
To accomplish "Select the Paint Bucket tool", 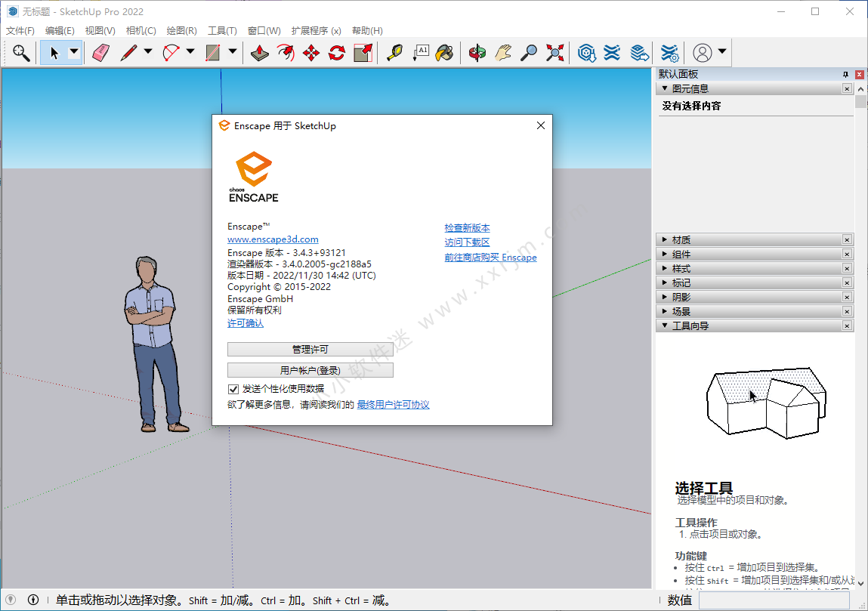I will pos(444,53).
